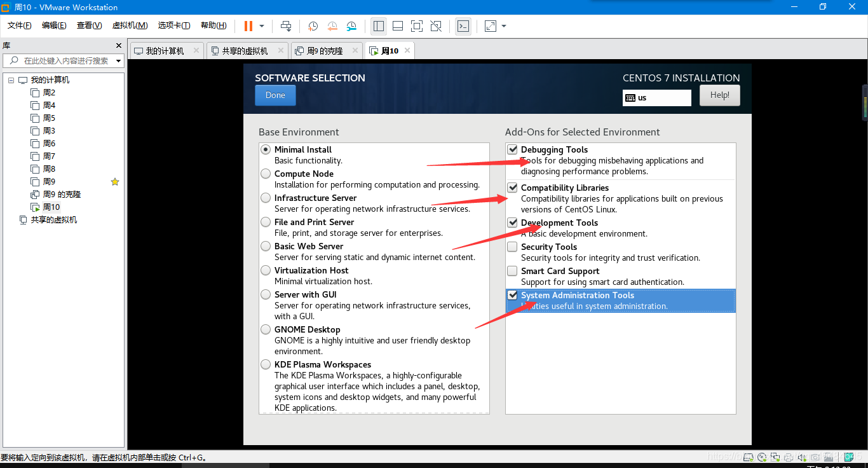Check the Security Tools checkbox
This screenshot has width=868, height=468.
click(x=512, y=247)
